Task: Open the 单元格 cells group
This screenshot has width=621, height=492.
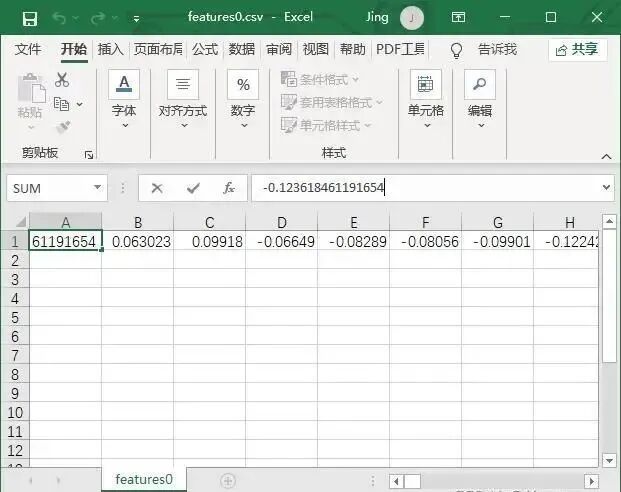Action: 426,99
